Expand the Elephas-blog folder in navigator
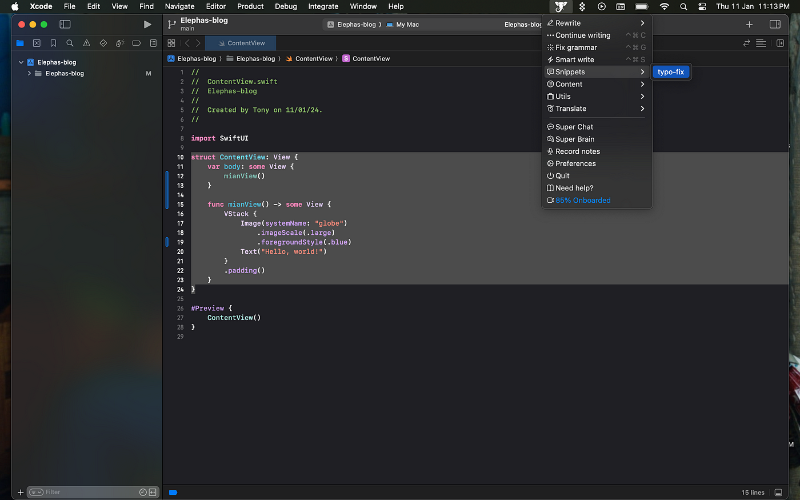This screenshot has height=500, width=800. pyautogui.click(x=29, y=73)
